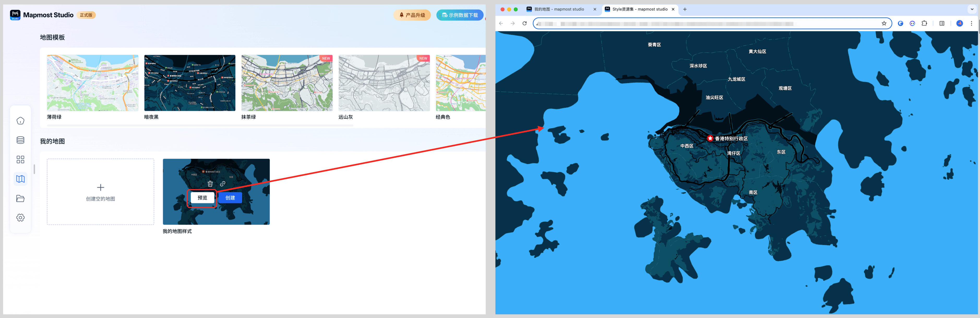Image resolution: width=980 pixels, height=318 pixels.
Task: Reload the browser page
Action: [524, 23]
